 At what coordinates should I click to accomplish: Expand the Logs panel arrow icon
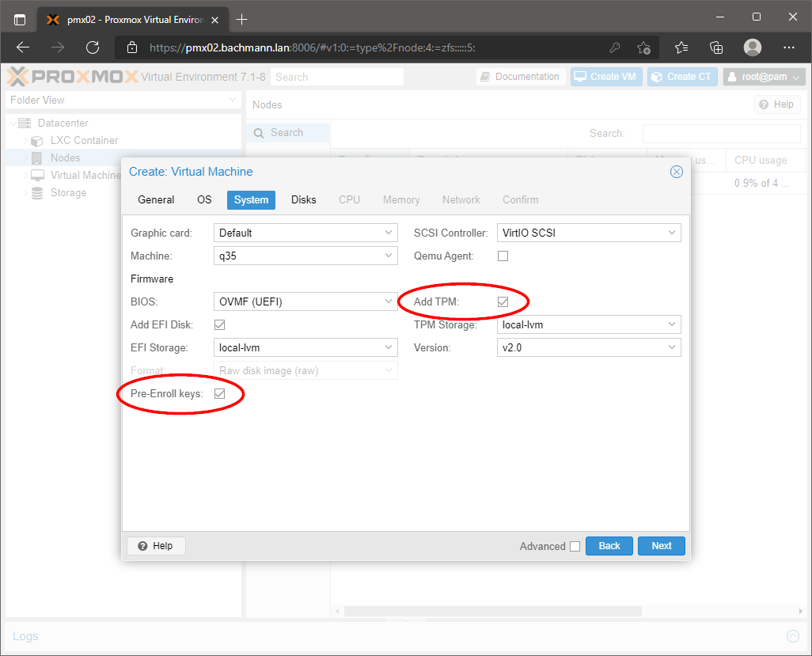pos(793,636)
